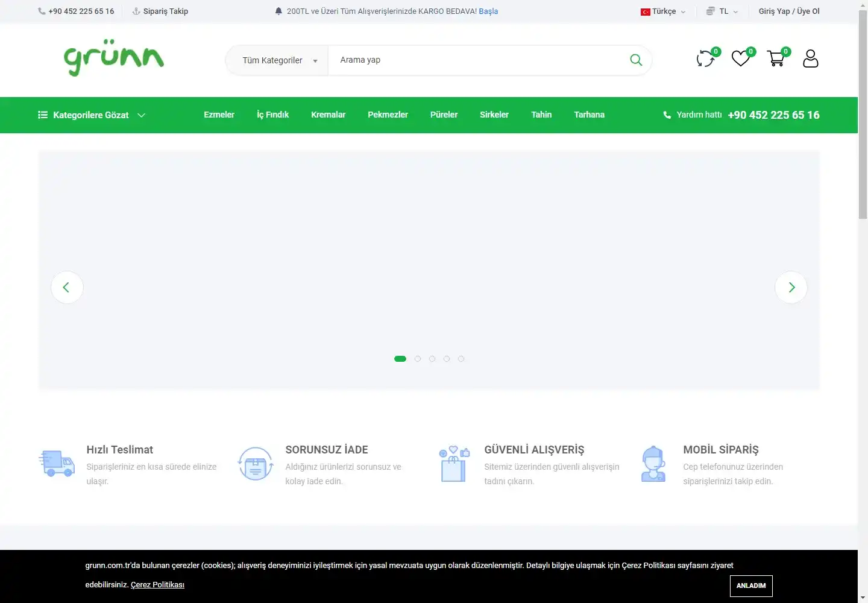The height and width of the screenshot is (603, 868).
Task: Select the fourth slider dot
Action: point(447,359)
